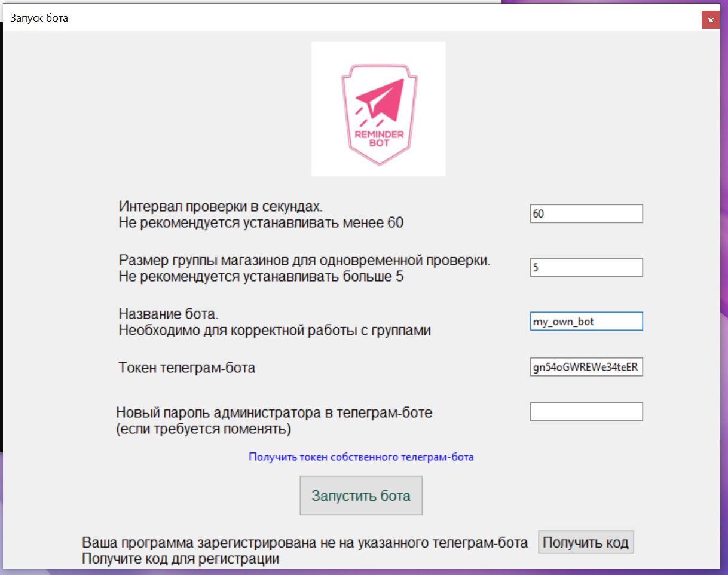Focus the check interval field containing 60
The height and width of the screenshot is (575, 728).
[586, 213]
